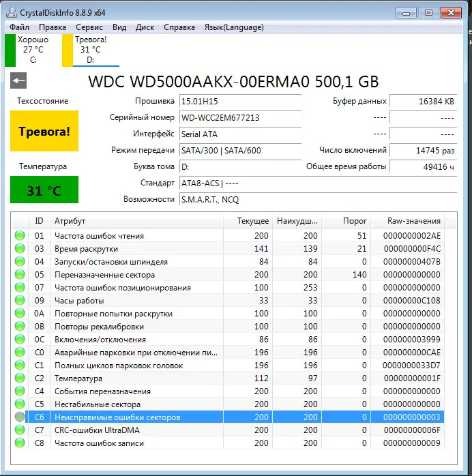
Task: Click status circle for attribute C6 row
Action: coord(20,417)
